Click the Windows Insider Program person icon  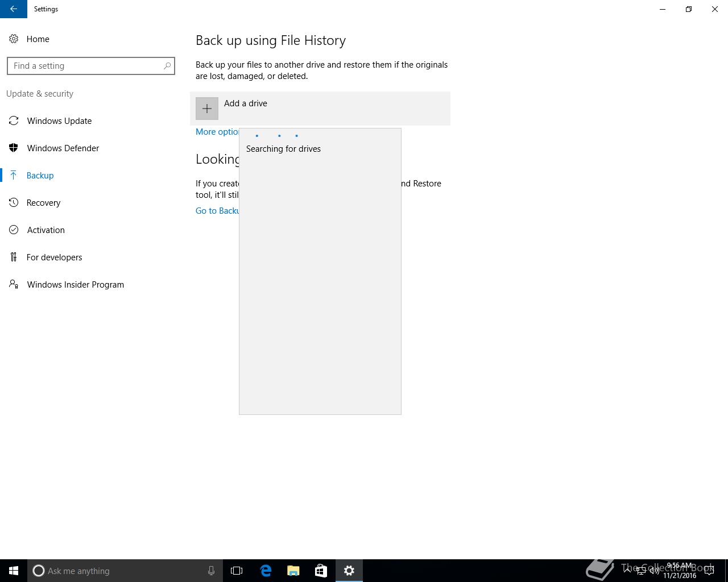[x=14, y=284]
